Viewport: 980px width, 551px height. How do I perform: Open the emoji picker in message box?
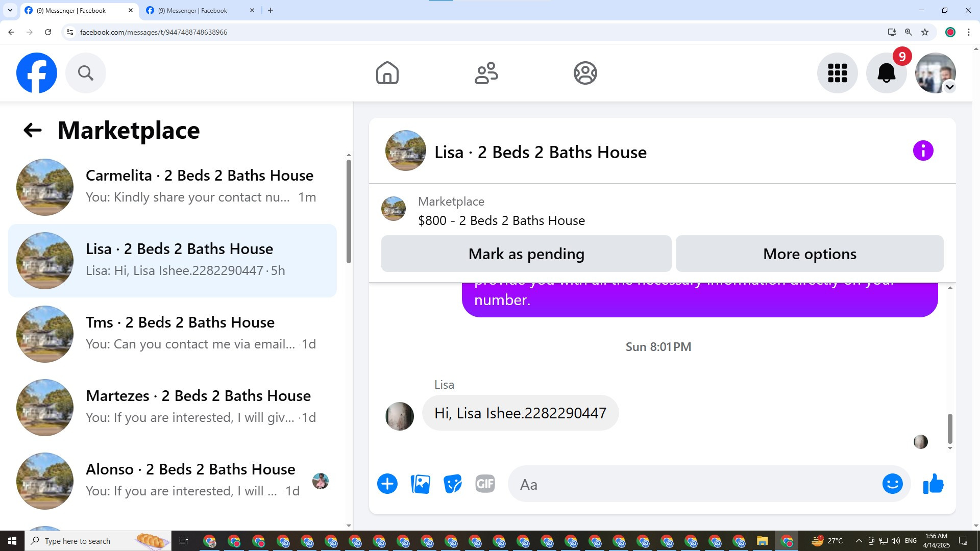pos(892,484)
